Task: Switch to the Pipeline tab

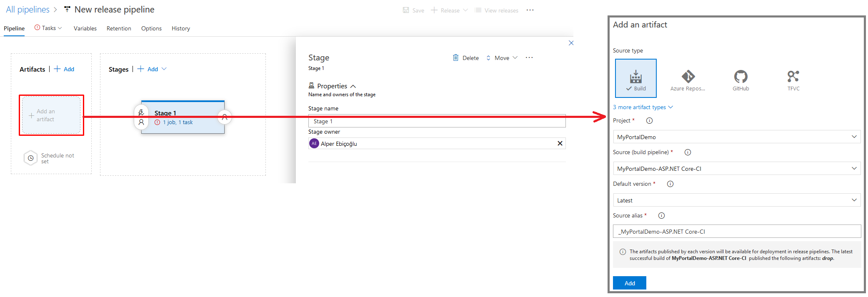Action: click(x=14, y=28)
